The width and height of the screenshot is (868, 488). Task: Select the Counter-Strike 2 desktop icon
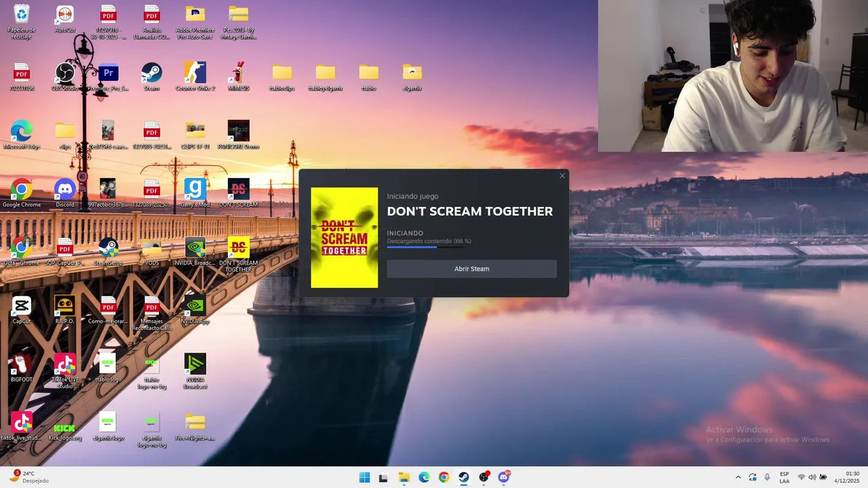pos(195,77)
